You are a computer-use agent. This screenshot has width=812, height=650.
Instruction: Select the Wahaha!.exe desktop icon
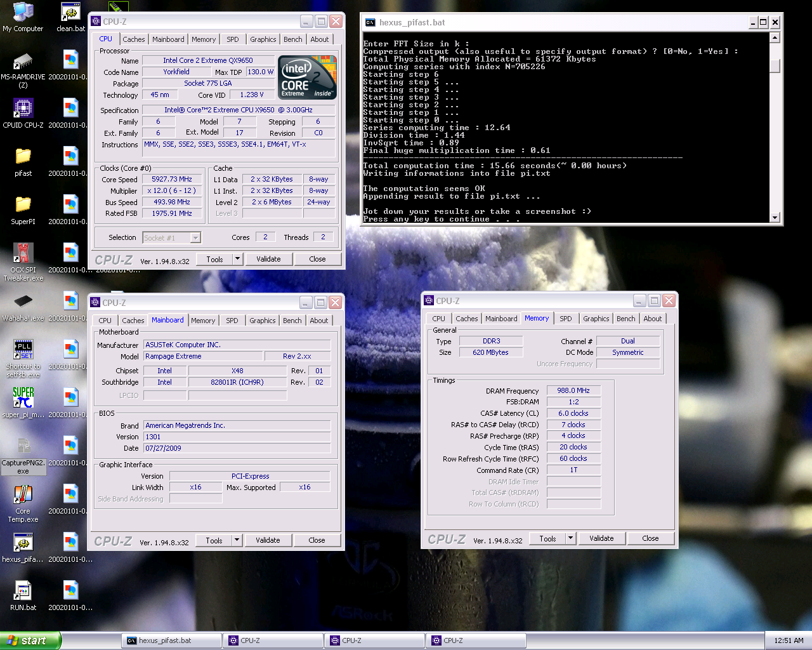pyautogui.click(x=23, y=307)
